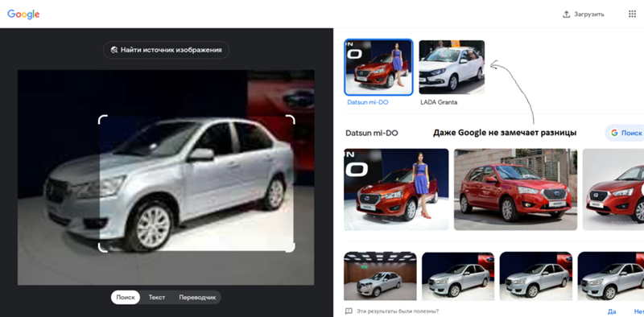Screen dimensions: 644x317
Task: Open the silver sedan in brown showroom result
Action: pos(380,276)
